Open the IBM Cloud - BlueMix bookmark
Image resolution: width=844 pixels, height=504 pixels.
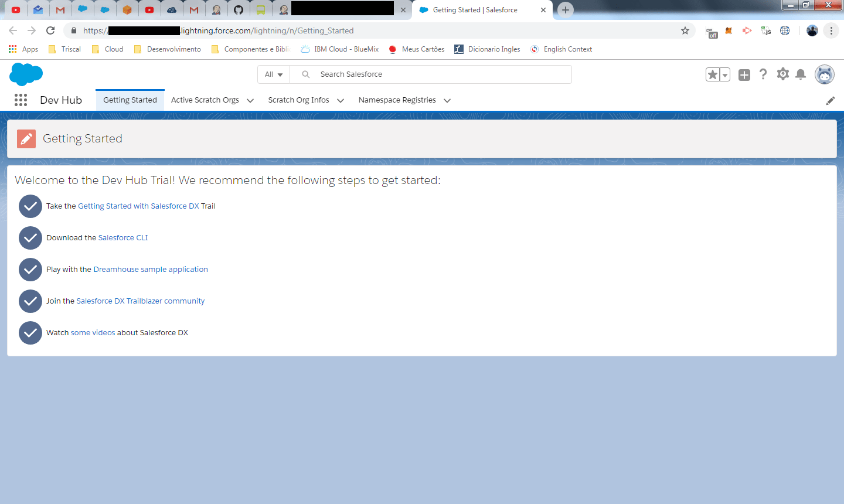(340, 49)
